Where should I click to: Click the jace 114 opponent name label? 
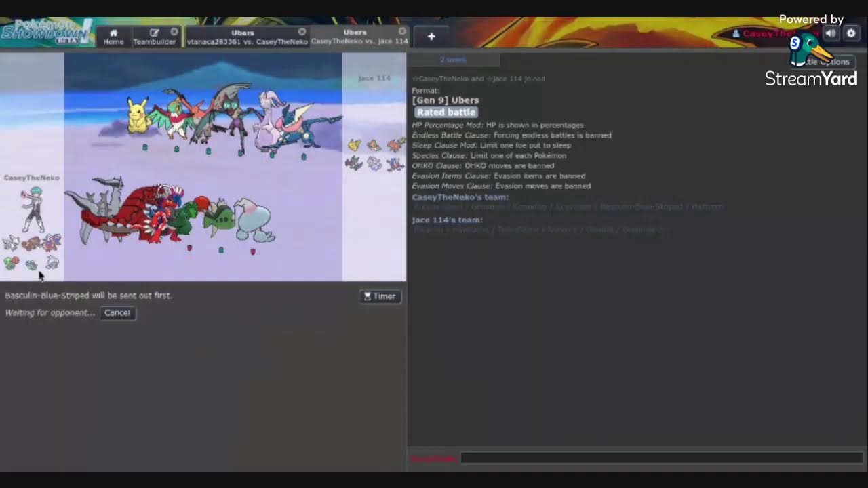(x=374, y=79)
